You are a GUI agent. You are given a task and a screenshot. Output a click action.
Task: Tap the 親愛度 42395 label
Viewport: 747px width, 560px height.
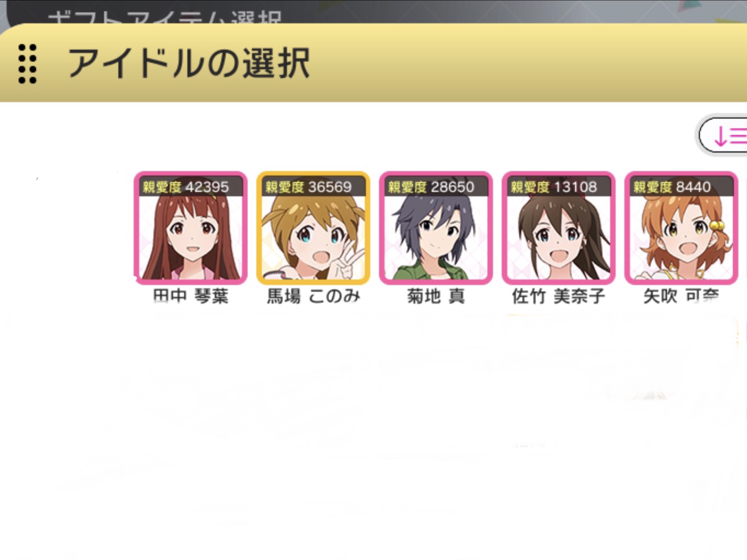click(186, 187)
